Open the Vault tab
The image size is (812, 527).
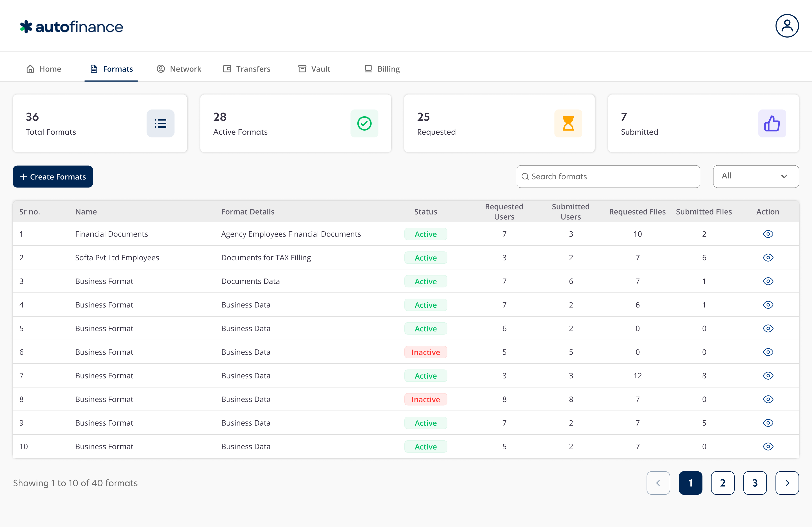[314, 69]
